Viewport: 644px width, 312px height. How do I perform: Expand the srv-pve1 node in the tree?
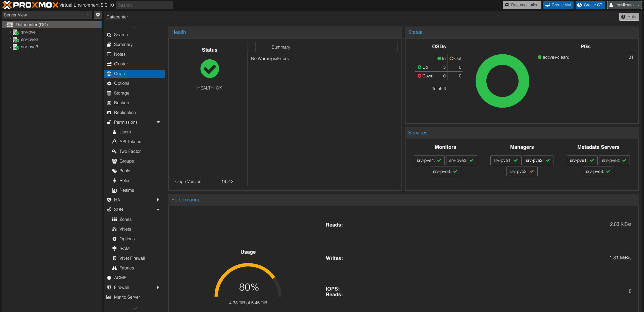tap(10, 32)
